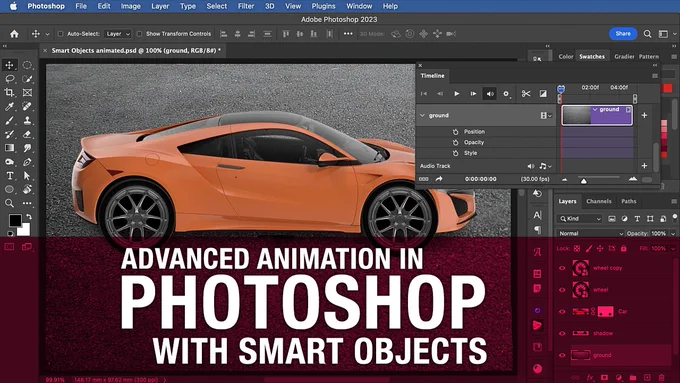
Task: Go to next frame in Timeline
Action: (x=473, y=94)
